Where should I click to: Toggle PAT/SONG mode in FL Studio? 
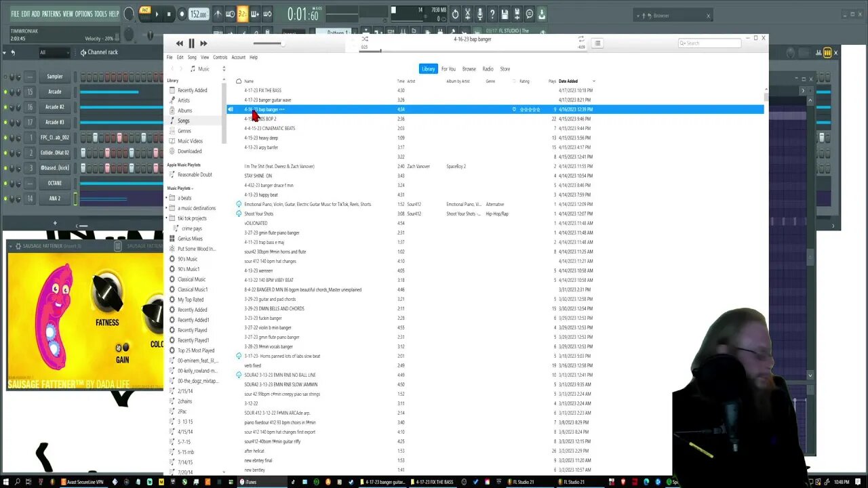(x=145, y=14)
